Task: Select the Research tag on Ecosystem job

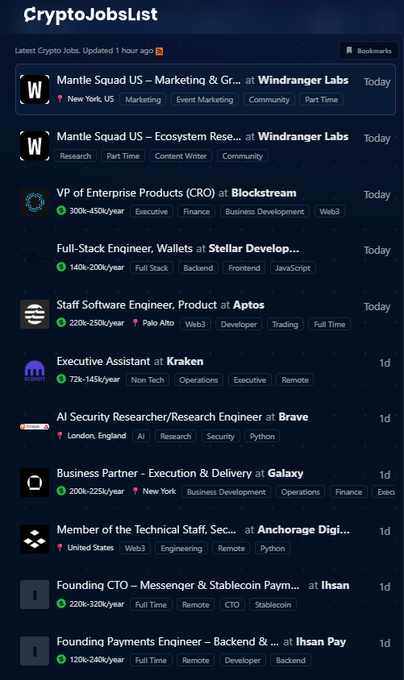Action: tap(75, 156)
